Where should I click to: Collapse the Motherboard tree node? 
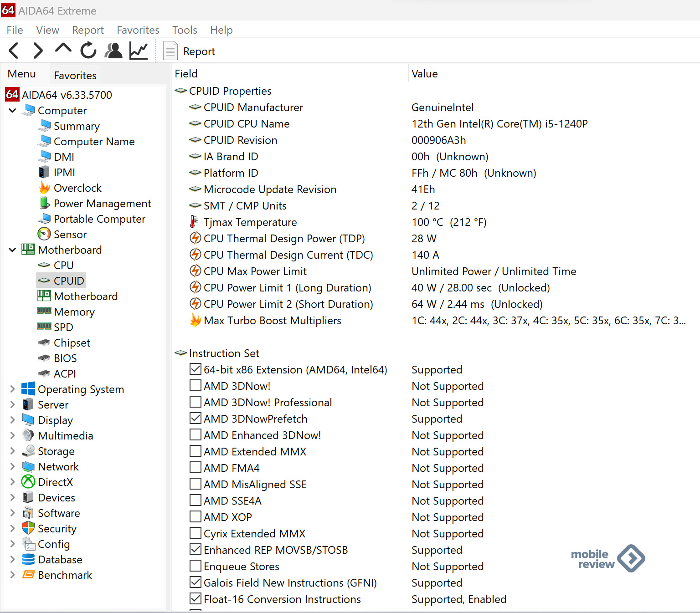point(12,250)
